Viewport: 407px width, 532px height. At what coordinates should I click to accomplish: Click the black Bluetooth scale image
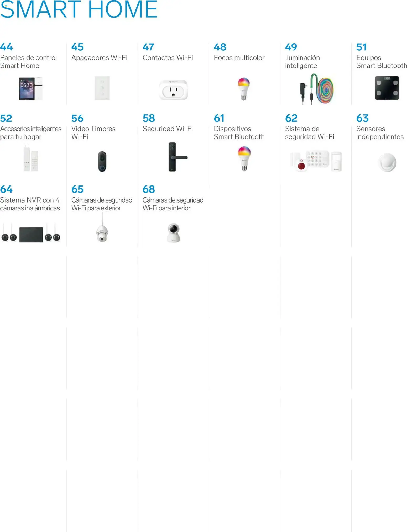pos(387,88)
